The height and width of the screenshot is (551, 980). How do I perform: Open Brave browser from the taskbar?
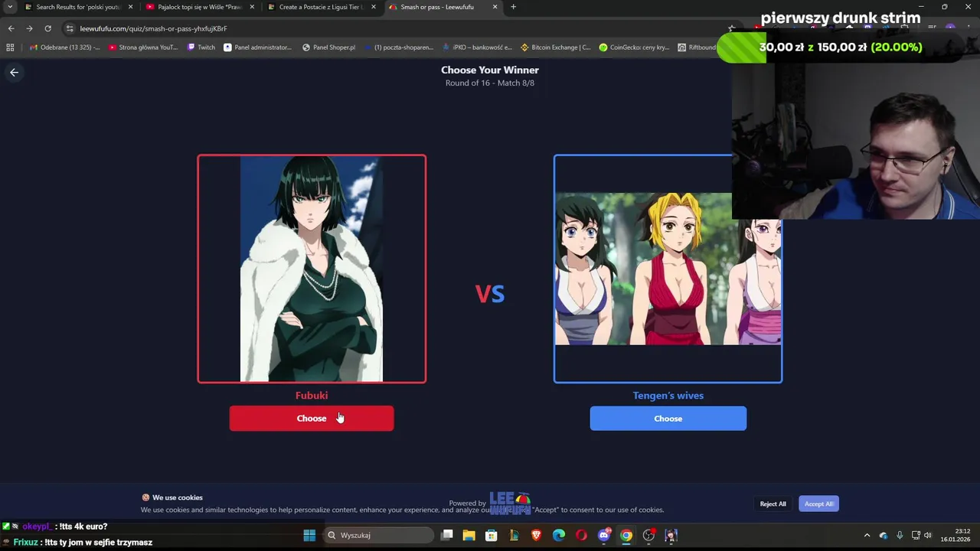click(x=536, y=535)
